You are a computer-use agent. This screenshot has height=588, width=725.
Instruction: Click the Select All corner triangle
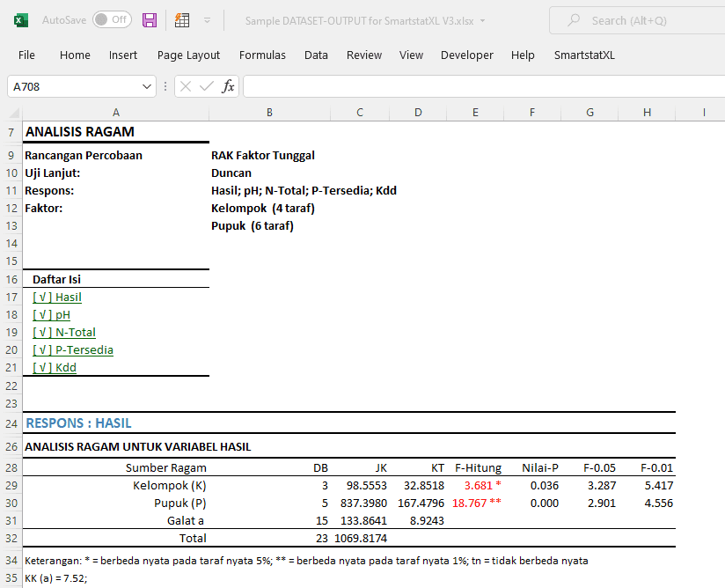[12, 113]
